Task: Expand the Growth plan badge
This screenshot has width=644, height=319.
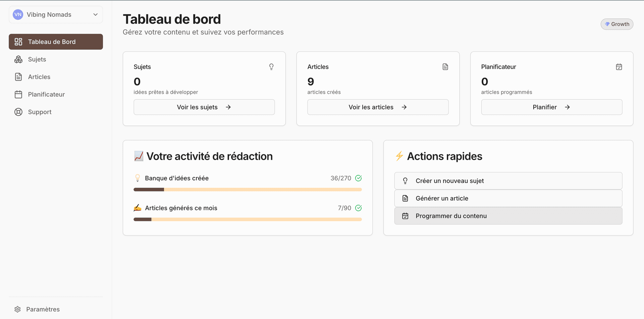Action: point(617,24)
